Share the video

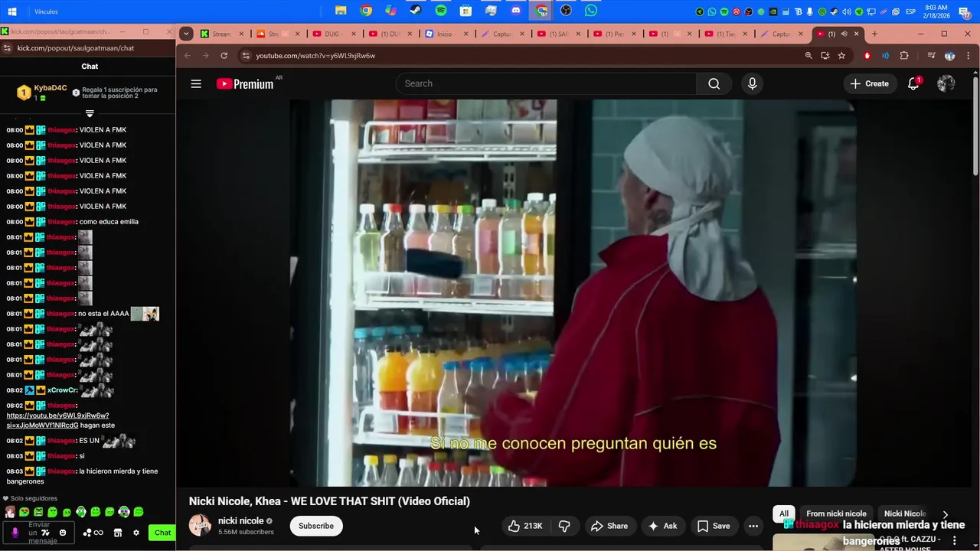tap(609, 526)
